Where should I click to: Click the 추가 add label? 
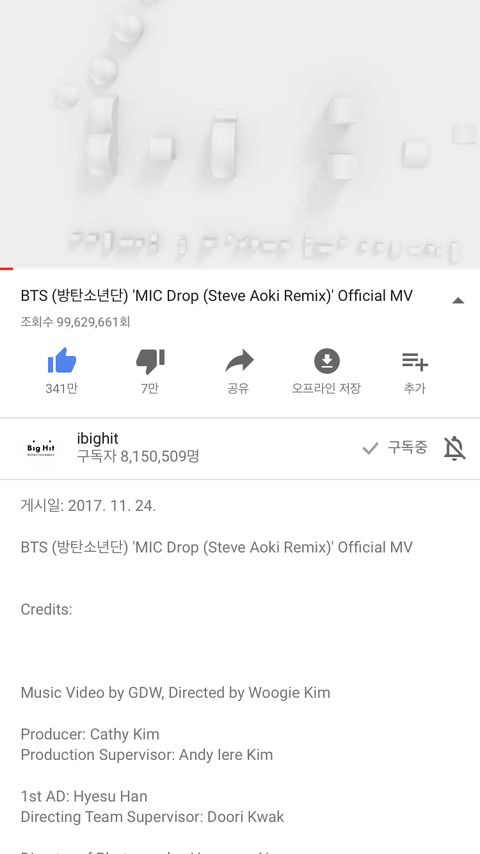coord(415,388)
